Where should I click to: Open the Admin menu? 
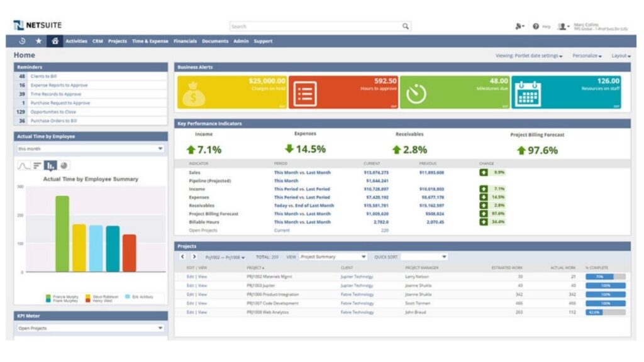241,41
